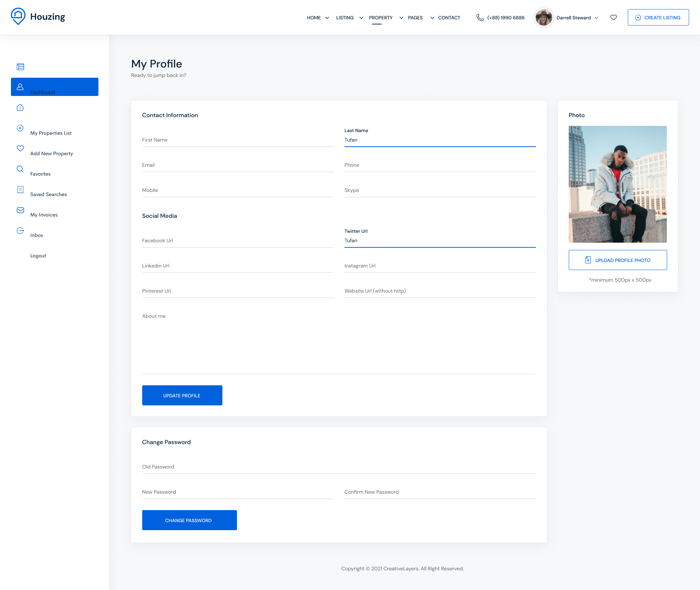Screen dimensions: 700x590
Task: Select Saved Searches in sidebar
Action: (x=48, y=194)
